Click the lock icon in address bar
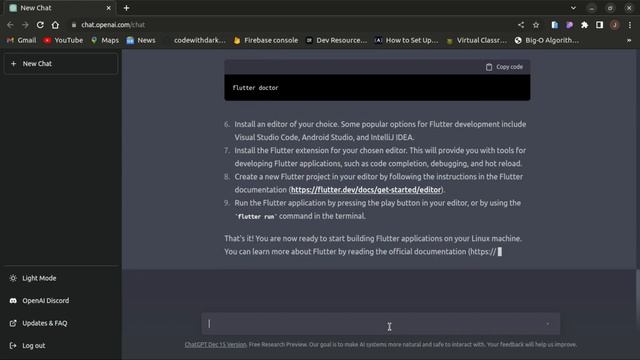 pyautogui.click(x=74, y=25)
